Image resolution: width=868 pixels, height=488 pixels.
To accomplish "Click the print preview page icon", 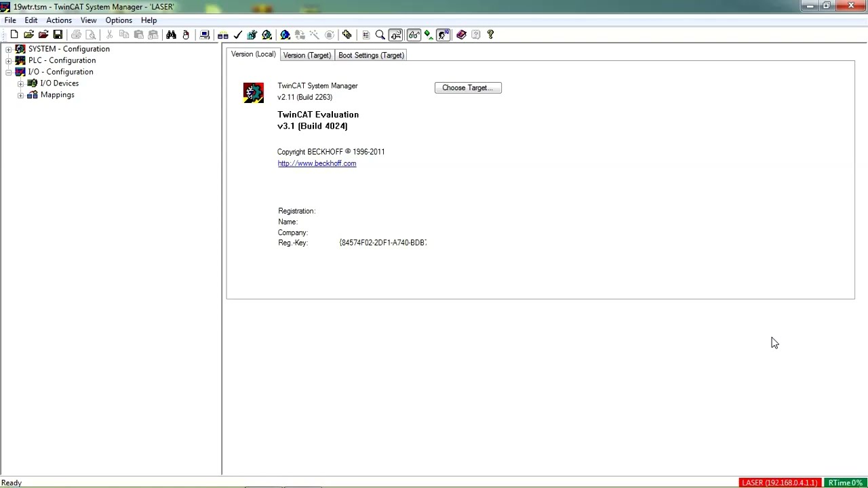I will click(x=91, y=35).
